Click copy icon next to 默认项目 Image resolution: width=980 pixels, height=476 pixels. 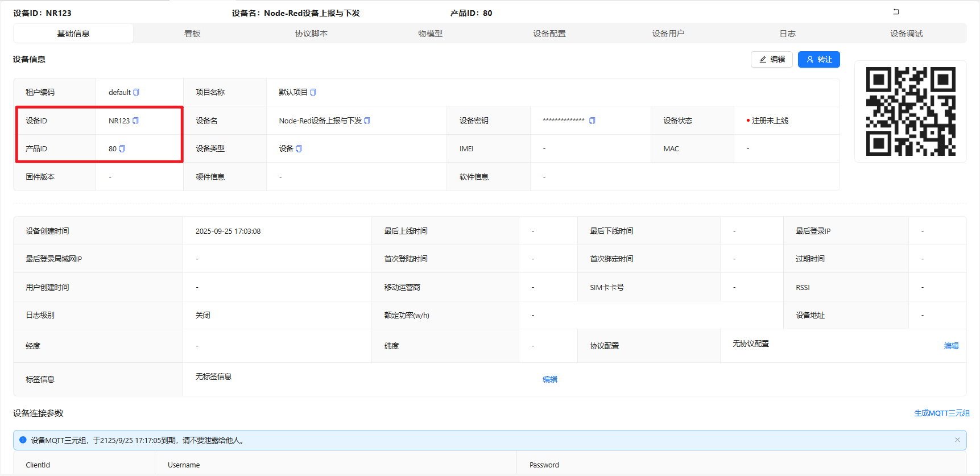tap(313, 92)
